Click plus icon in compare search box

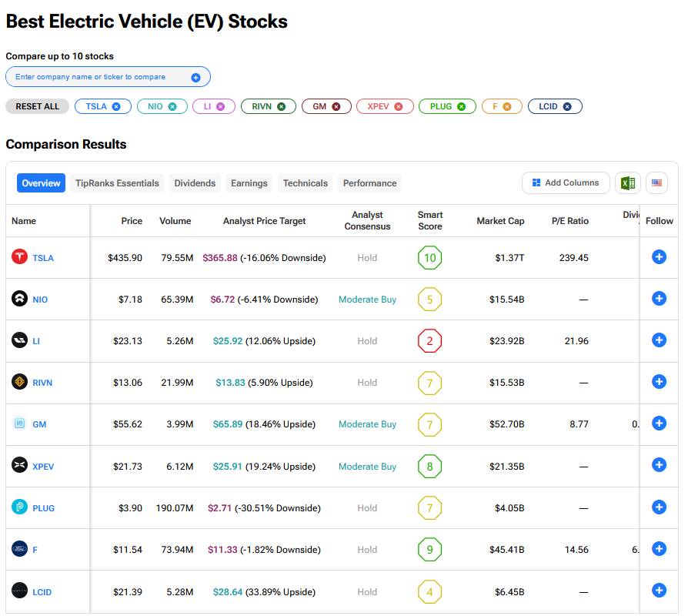[195, 77]
